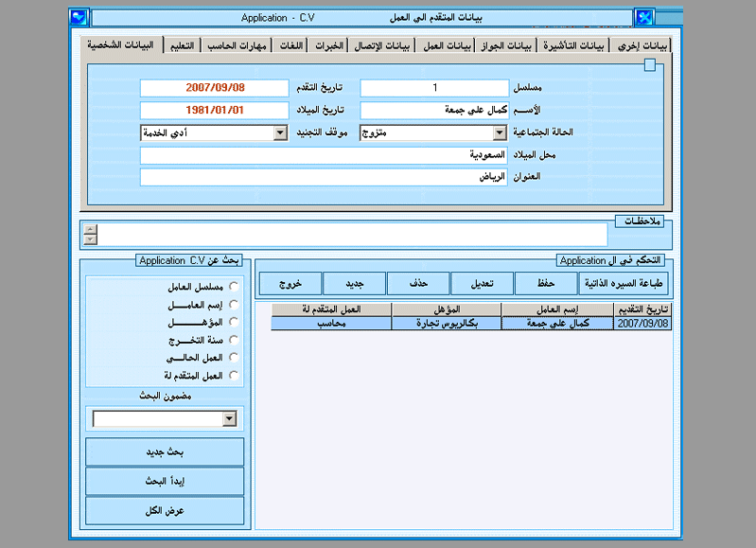Select the المؤهل radio button
Viewport: 756px width, 548px height.
(x=234, y=322)
